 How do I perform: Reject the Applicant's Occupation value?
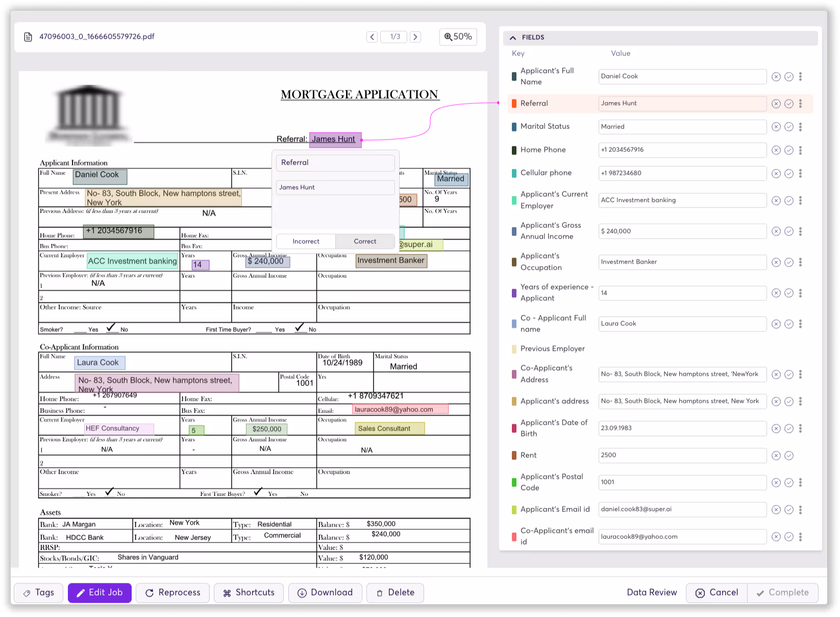click(x=776, y=262)
